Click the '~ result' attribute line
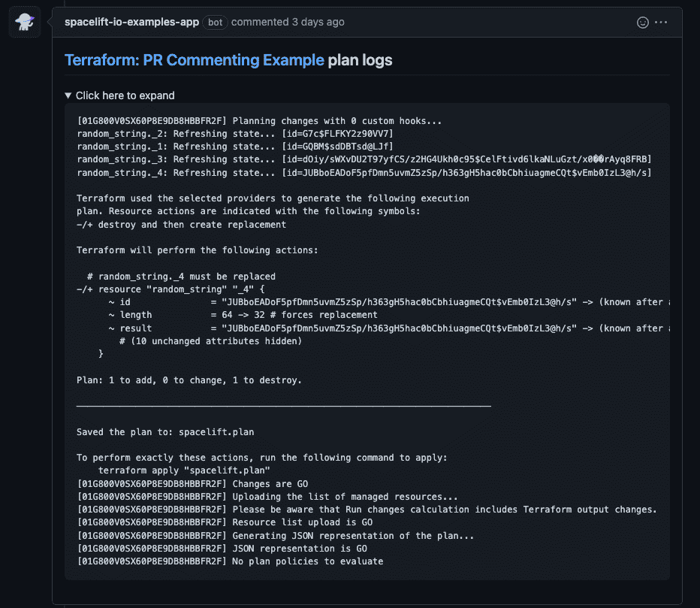The height and width of the screenshot is (608, 700). point(388,328)
